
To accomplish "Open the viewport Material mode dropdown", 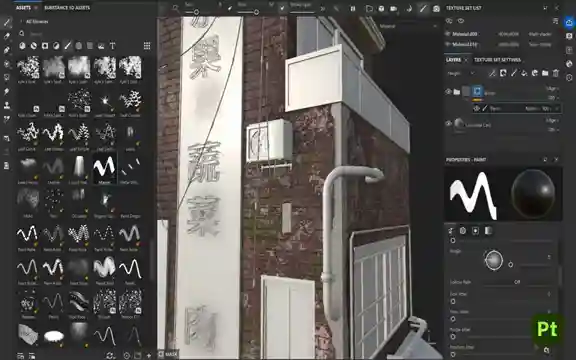I will point(408,26).
